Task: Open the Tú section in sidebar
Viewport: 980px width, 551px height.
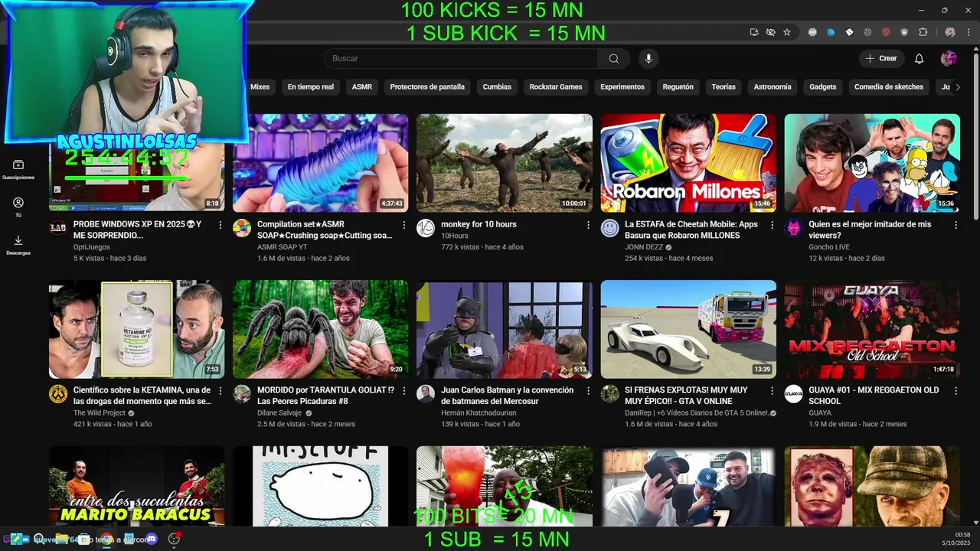Action: tap(18, 207)
